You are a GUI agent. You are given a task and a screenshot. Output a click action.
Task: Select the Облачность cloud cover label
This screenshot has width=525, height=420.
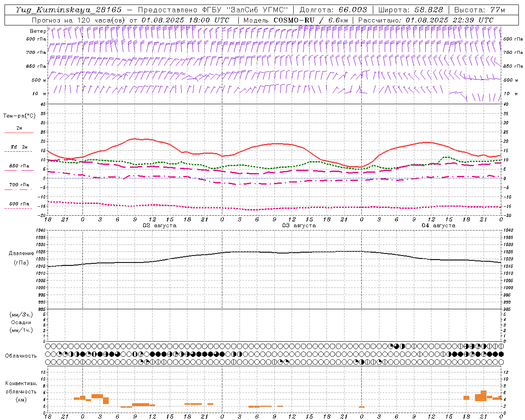(21, 356)
